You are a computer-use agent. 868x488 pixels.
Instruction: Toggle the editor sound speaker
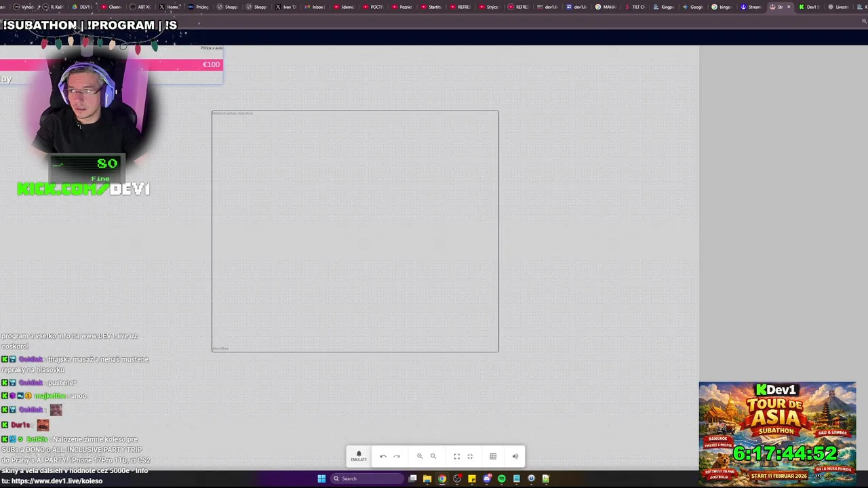[x=515, y=456]
